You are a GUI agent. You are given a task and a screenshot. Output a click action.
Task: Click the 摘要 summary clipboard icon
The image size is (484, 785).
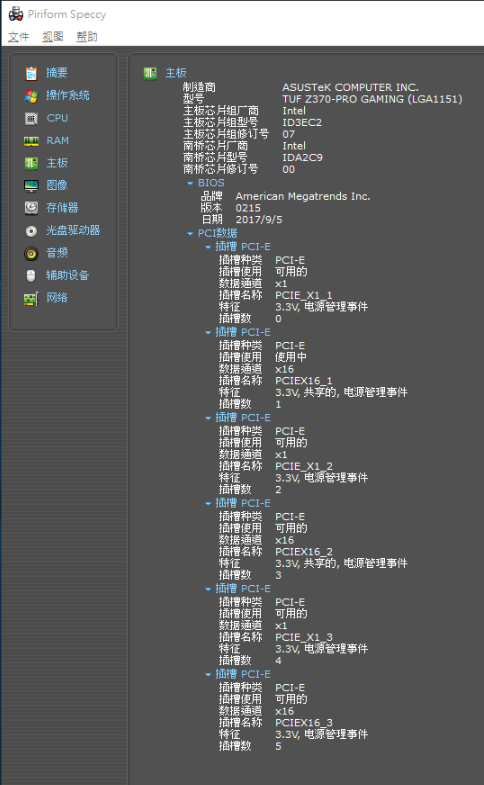click(x=31, y=73)
